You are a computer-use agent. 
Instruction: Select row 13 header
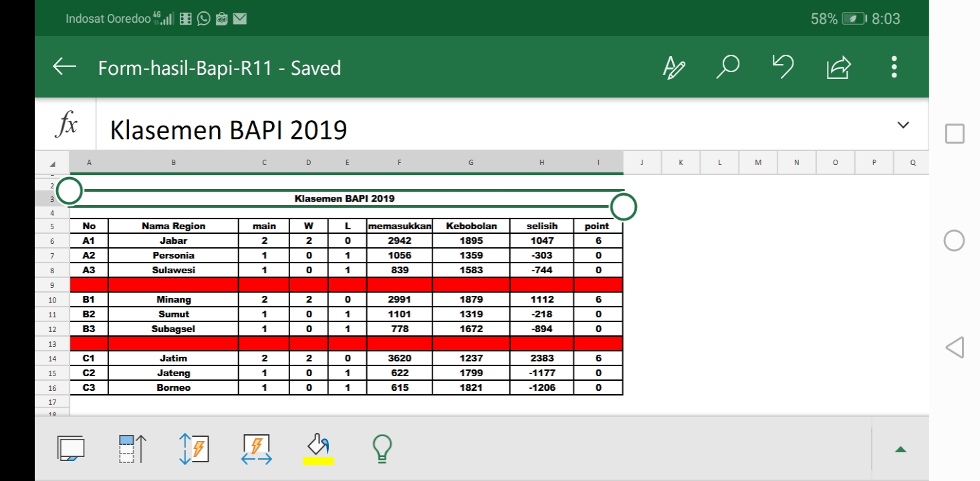(52, 343)
